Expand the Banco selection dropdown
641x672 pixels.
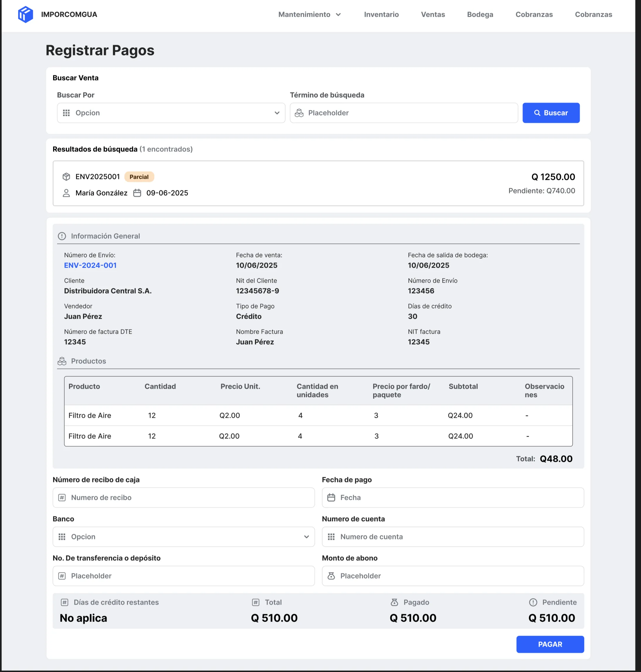(x=183, y=537)
